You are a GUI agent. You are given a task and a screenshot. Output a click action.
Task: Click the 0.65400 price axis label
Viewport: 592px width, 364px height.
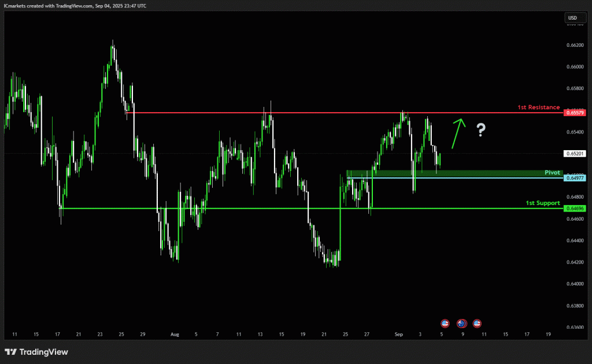pyautogui.click(x=575, y=132)
